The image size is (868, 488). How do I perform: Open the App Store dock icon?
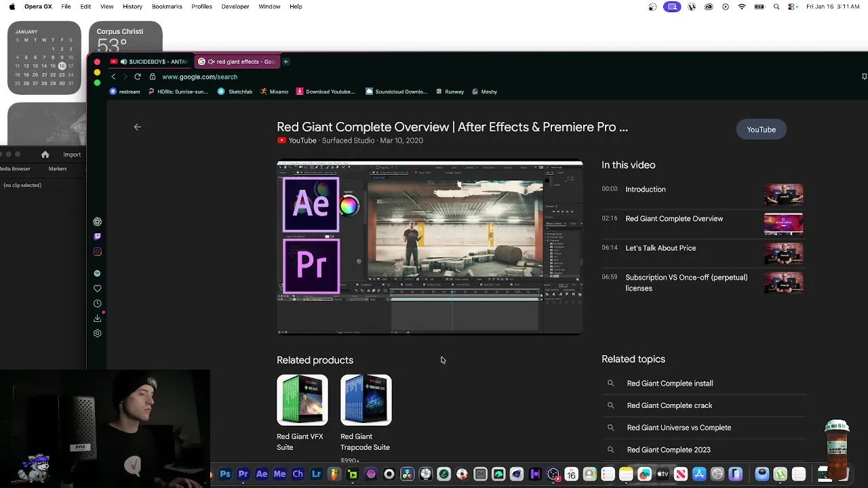pyautogui.click(x=699, y=474)
